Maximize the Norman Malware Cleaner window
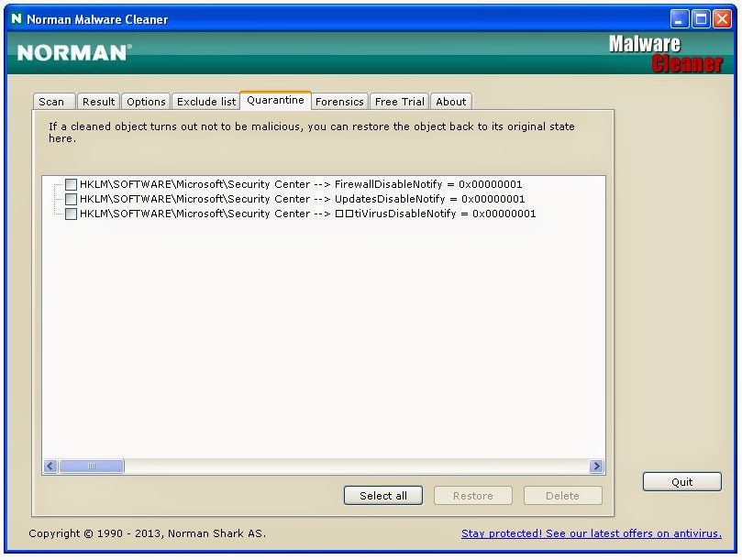This screenshot has height=560, width=742. 701,19
